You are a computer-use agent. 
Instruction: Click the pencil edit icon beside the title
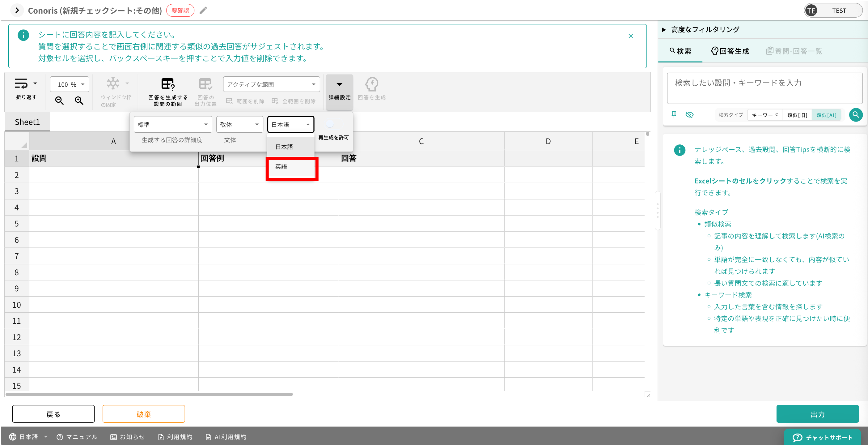point(203,11)
